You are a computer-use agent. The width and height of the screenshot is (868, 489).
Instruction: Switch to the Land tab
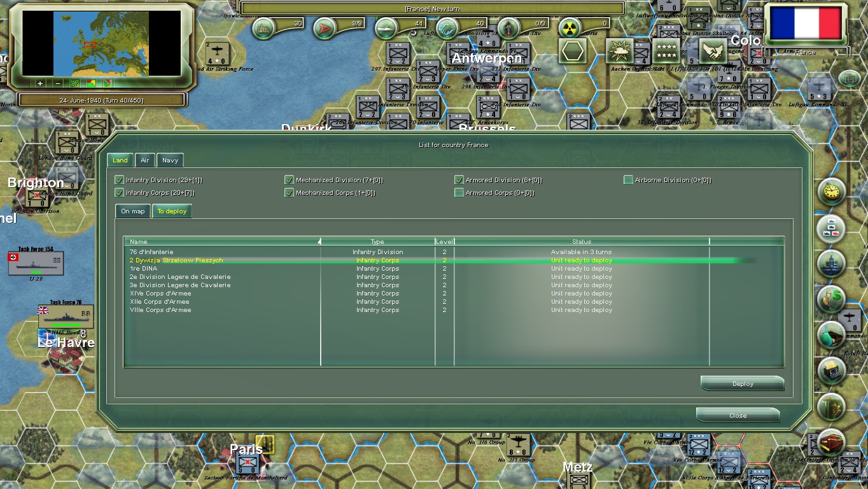120,160
